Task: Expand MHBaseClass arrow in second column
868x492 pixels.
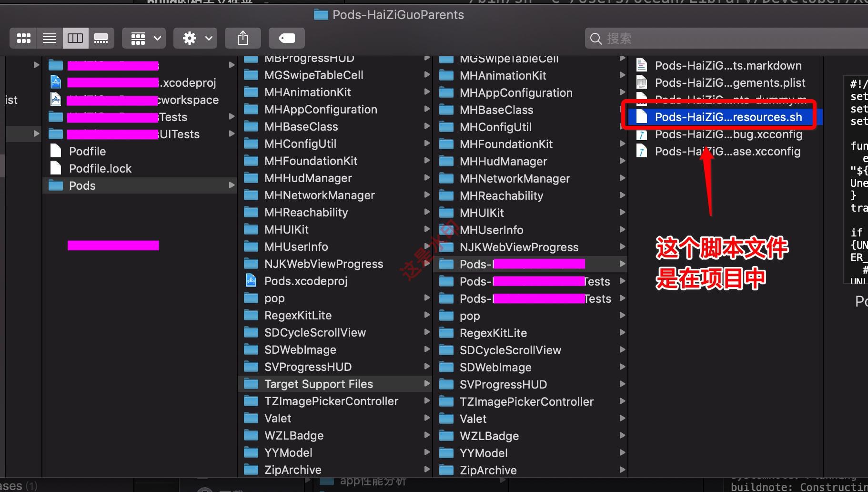Action: 427,126
